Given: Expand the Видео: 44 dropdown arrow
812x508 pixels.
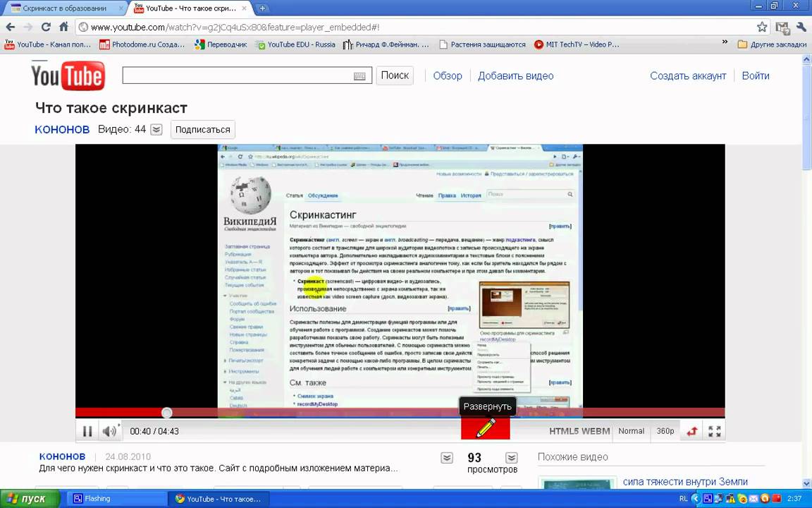Looking at the screenshot, I should point(156,130).
